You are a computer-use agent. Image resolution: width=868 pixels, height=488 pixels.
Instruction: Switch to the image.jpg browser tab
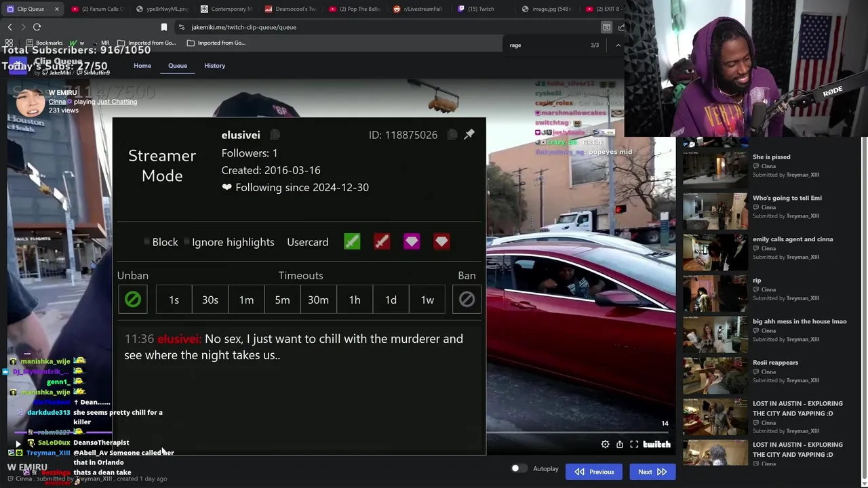coord(546,9)
